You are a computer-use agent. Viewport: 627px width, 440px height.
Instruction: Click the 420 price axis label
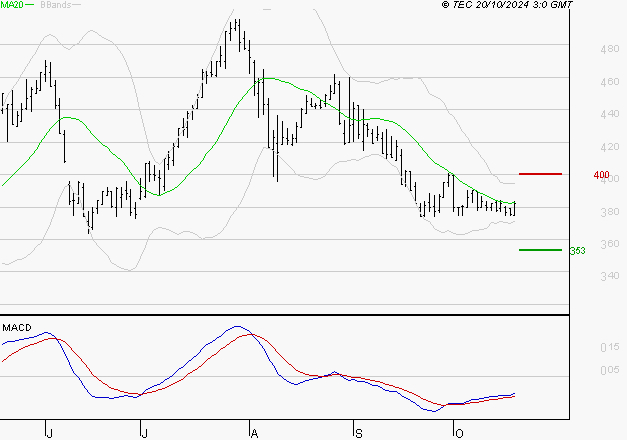point(609,147)
